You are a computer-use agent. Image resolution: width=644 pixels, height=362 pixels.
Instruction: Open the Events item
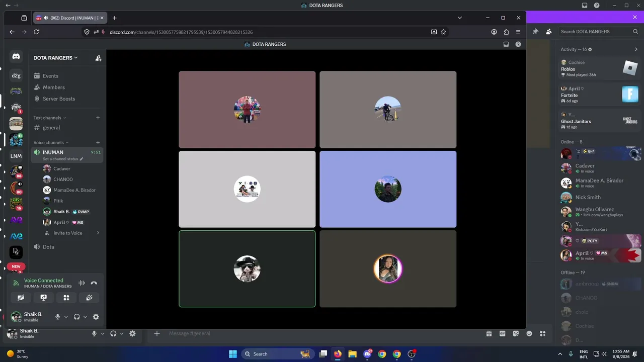pyautogui.click(x=67, y=76)
